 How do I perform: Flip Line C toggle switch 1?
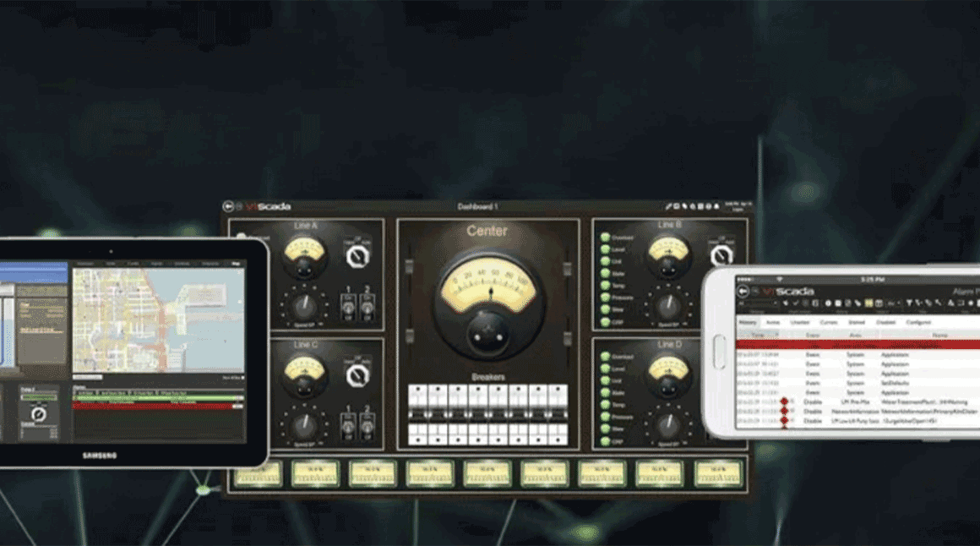pyautogui.click(x=348, y=425)
